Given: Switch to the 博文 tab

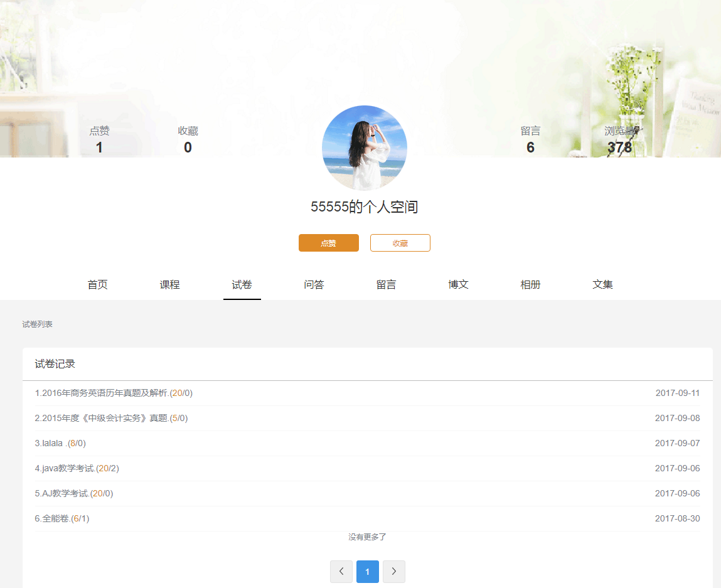Looking at the screenshot, I should point(458,284).
